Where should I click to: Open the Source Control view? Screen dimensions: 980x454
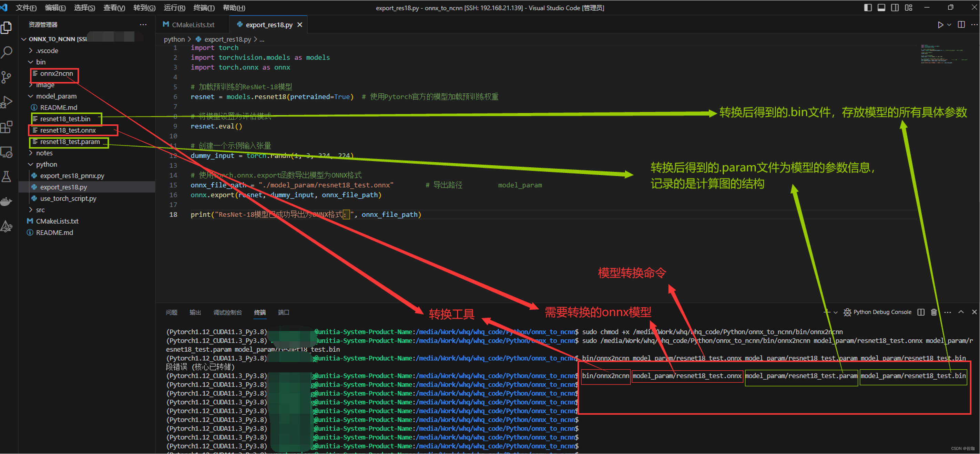pyautogui.click(x=7, y=77)
